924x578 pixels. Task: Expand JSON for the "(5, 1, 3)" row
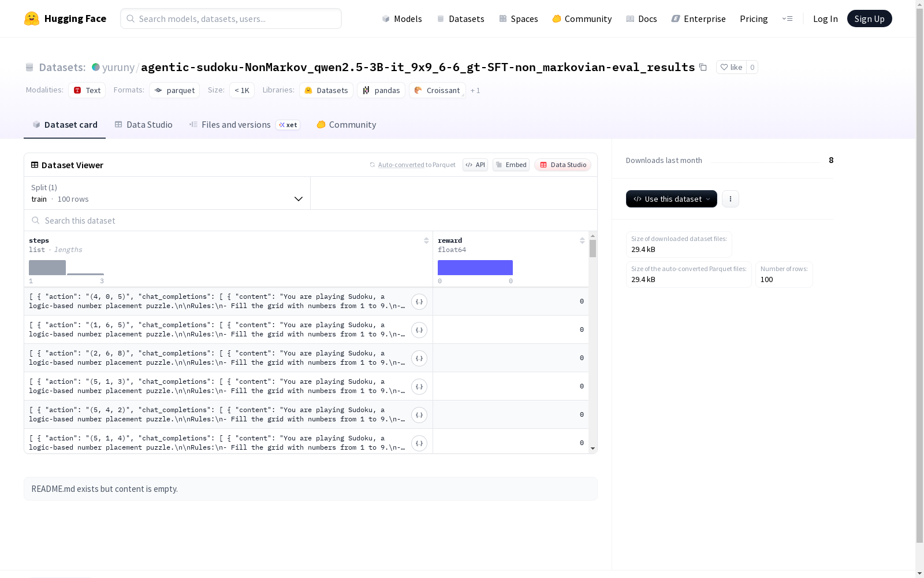click(x=419, y=386)
